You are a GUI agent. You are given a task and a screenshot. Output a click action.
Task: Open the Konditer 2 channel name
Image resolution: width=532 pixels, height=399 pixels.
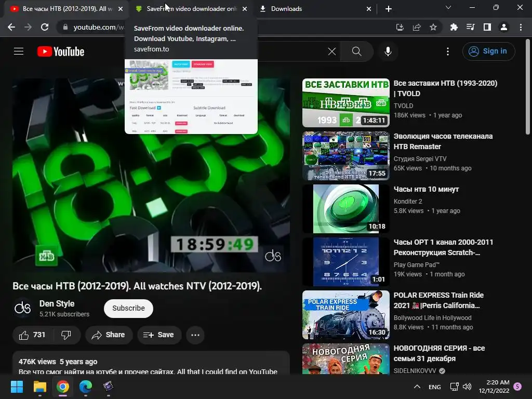(x=408, y=202)
